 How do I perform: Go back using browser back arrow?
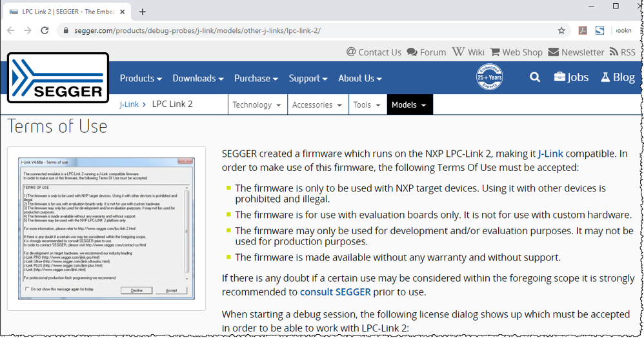point(11,30)
